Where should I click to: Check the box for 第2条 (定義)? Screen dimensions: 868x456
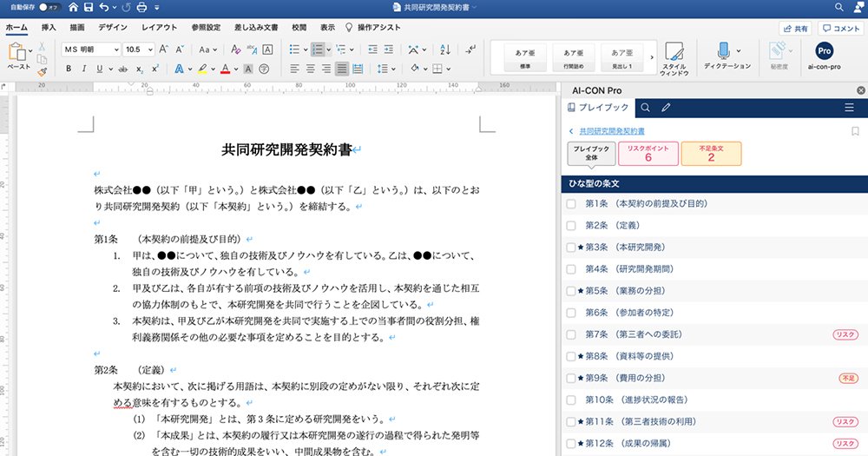click(x=571, y=226)
